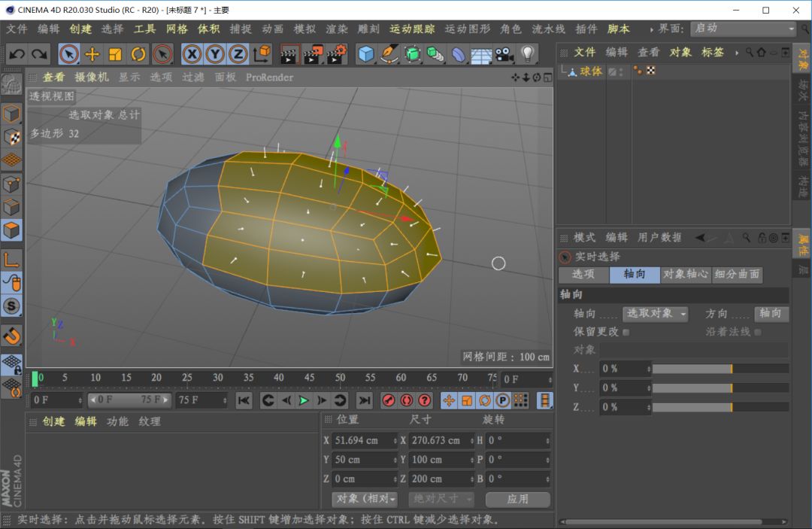Enable the 保留更改 checkbox

coord(626,332)
